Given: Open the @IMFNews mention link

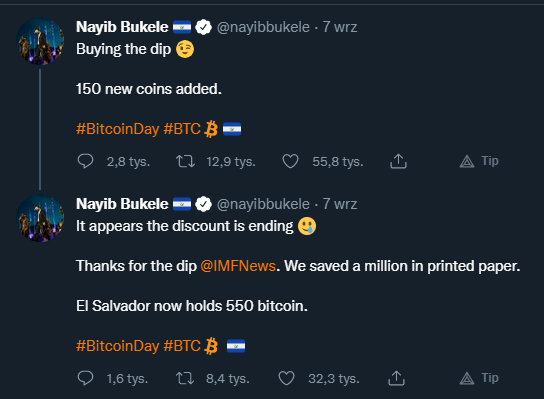Looking at the screenshot, I should click(x=238, y=266).
